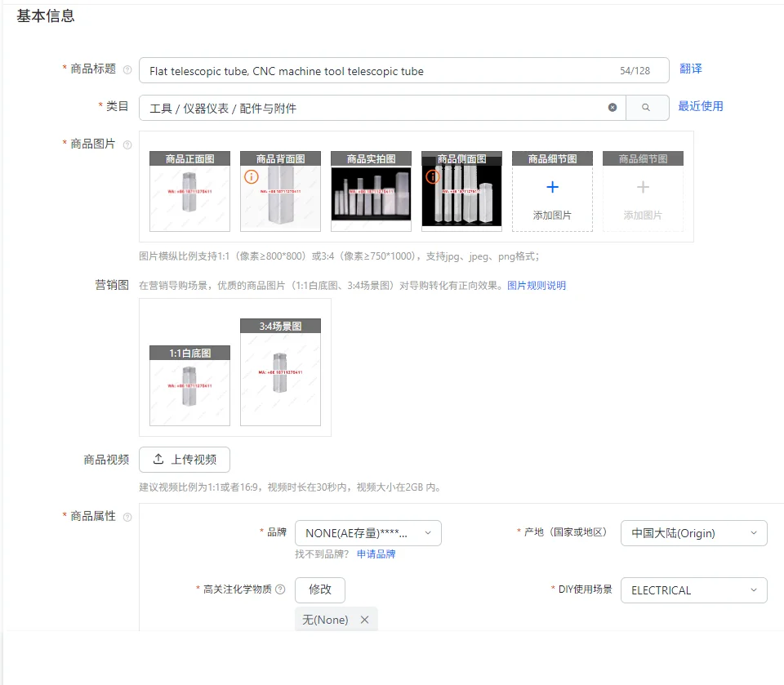784x685 pixels.
Task: Clear the category field with the X icon
Action: point(612,108)
